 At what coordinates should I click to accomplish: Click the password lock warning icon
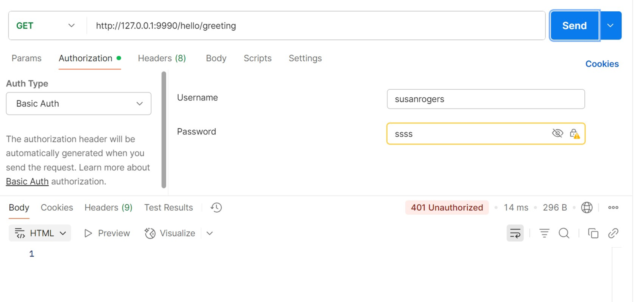[x=574, y=134]
